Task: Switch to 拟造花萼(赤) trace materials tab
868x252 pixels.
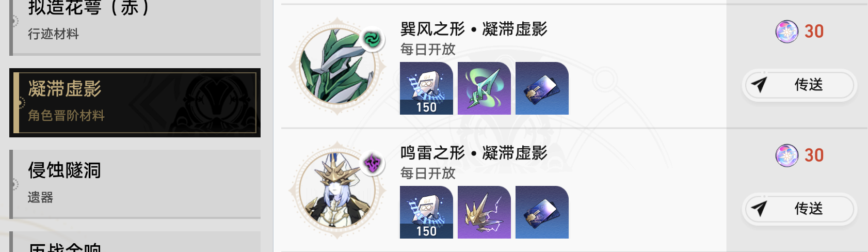Action: click(135, 27)
